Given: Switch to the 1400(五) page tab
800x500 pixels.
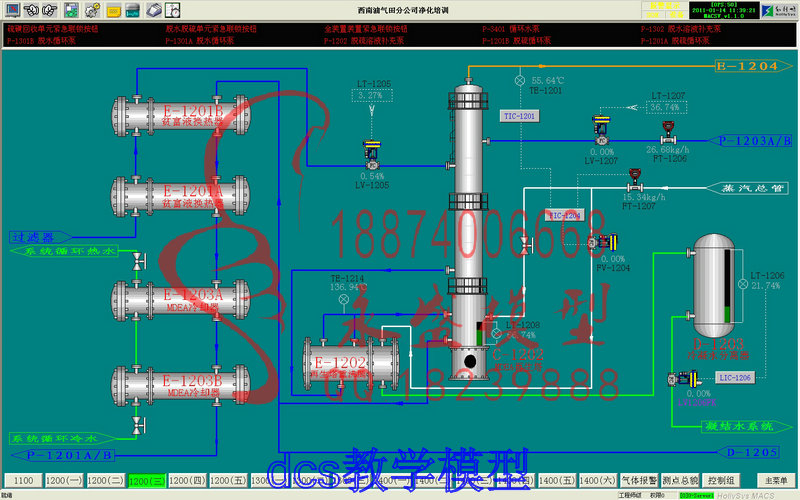Looking at the screenshot, I should (x=557, y=480).
